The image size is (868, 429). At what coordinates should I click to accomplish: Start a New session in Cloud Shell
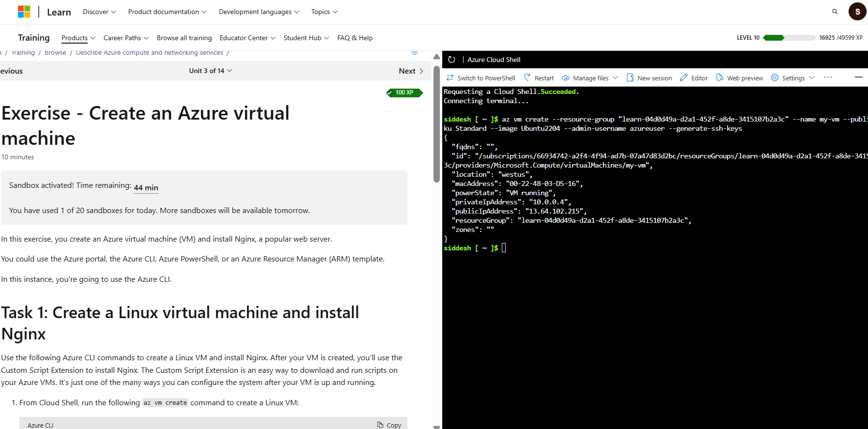click(x=649, y=78)
